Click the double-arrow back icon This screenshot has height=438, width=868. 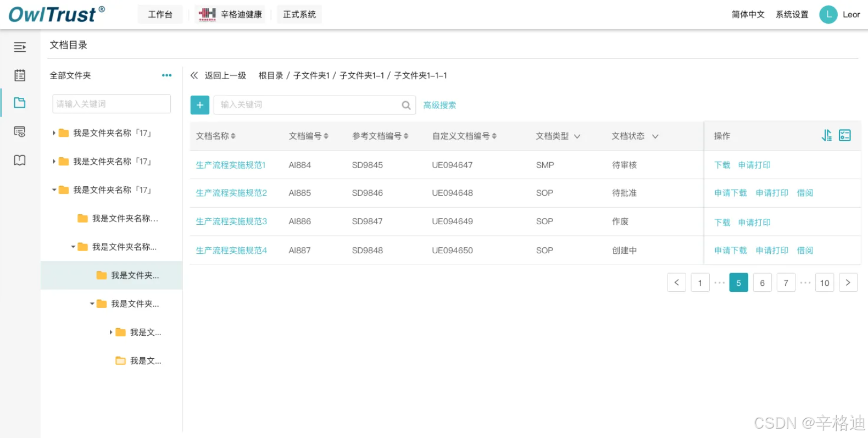194,75
